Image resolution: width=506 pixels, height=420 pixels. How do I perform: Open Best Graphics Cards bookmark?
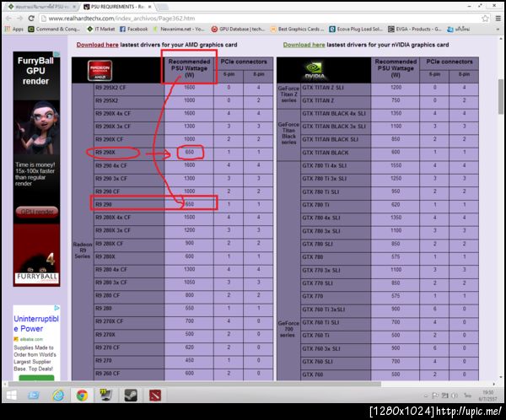coord(297,29)
